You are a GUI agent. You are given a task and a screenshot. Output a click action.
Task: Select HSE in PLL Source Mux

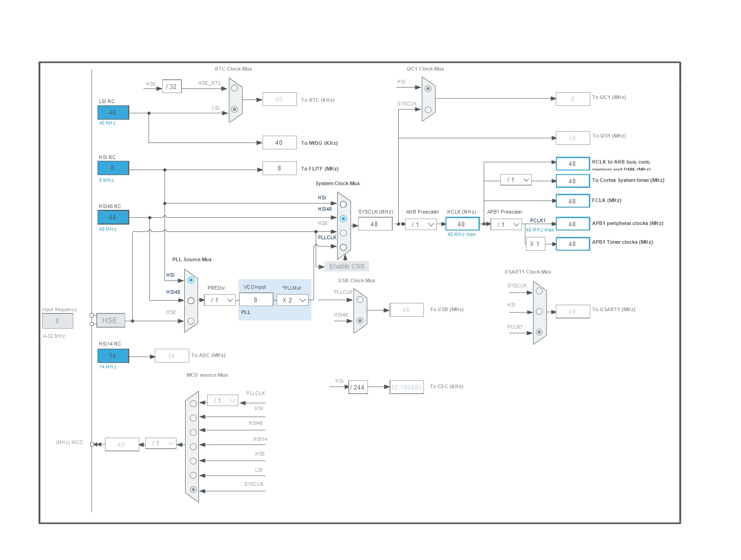pyautogui.click(x=191, y=321)
